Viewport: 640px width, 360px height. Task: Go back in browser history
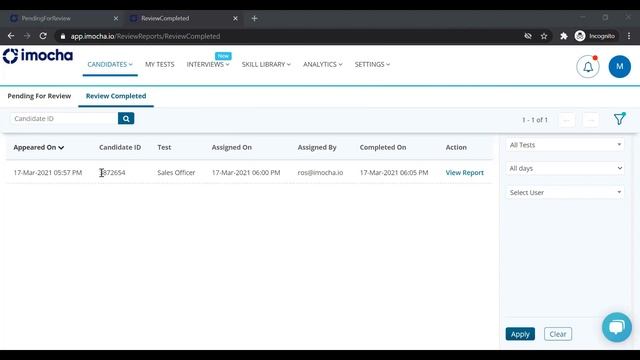point(11,36)
